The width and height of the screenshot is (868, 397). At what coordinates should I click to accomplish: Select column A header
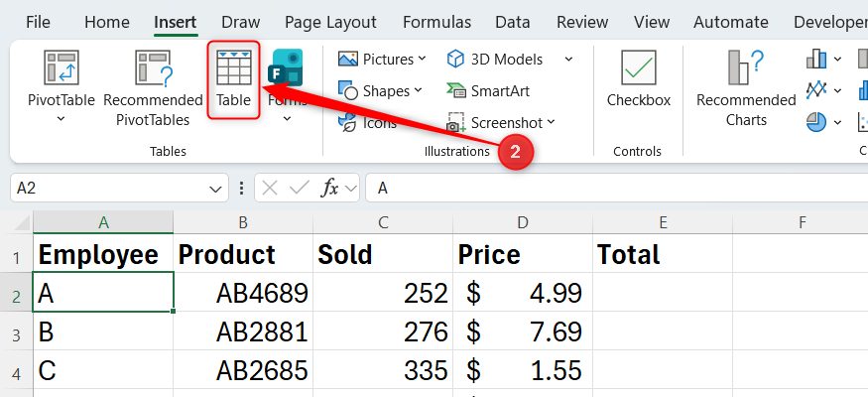(x=103, y=222)
